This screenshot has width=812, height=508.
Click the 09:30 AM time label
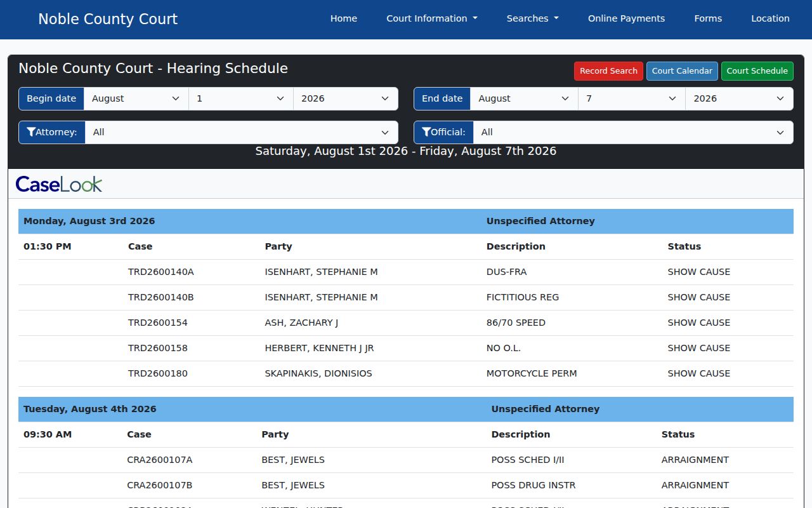(x=48, y=434)
